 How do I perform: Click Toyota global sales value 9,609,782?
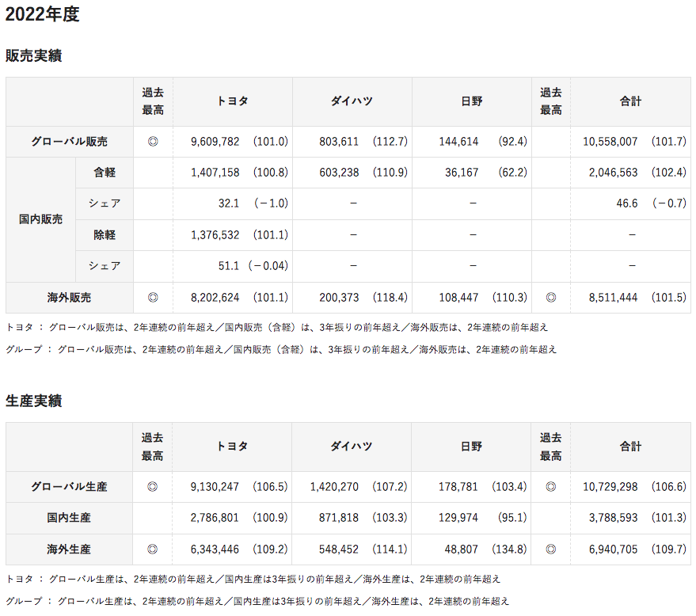point(215,142)
